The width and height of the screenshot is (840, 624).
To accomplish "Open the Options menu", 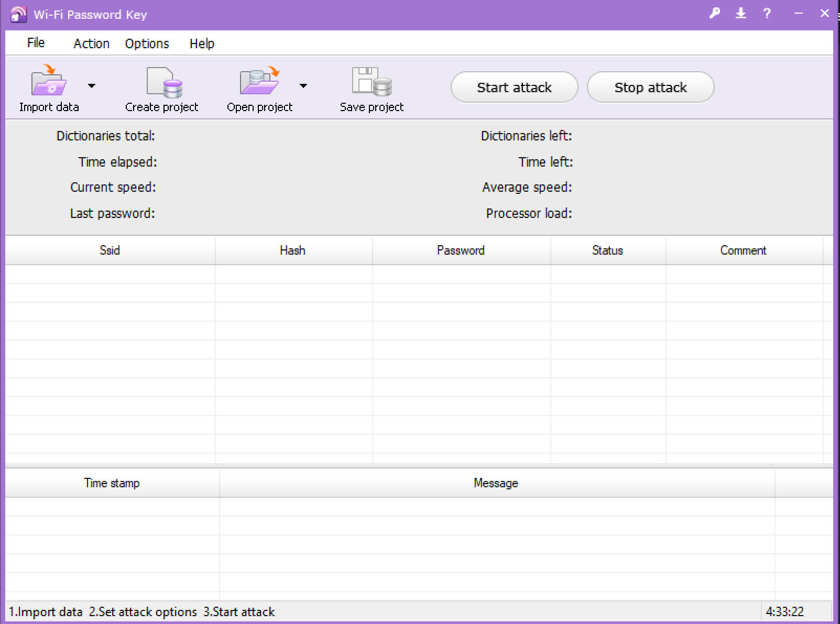I will [147, 43].
